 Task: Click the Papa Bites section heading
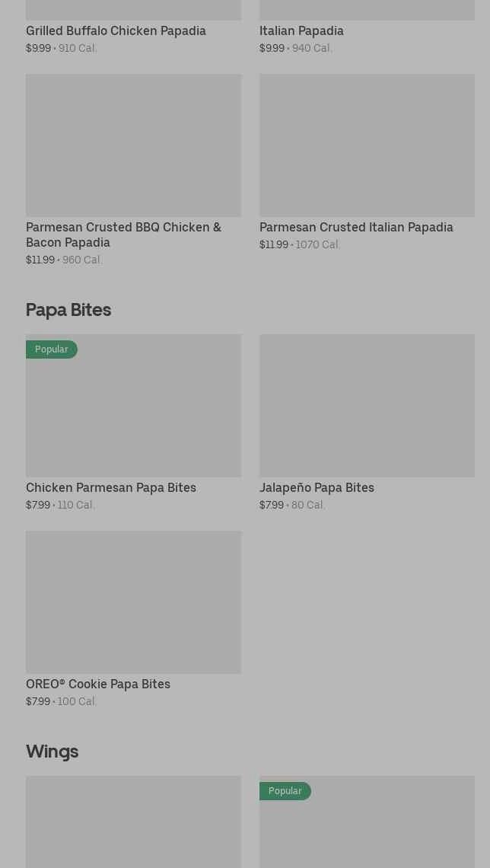[x=68, y=310]
